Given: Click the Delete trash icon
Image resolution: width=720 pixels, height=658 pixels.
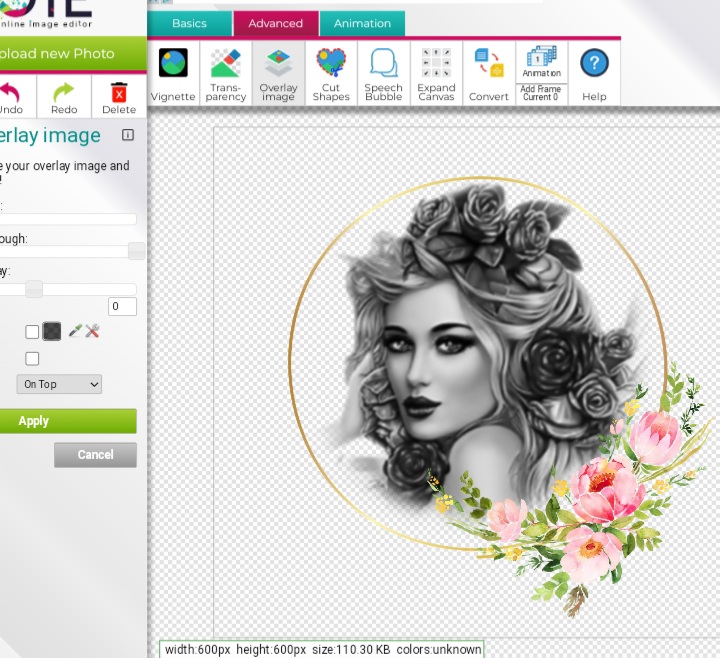Looking at the screenshot, I should 119,96.
